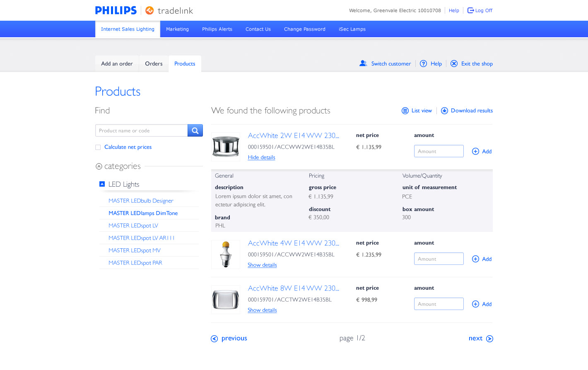588x370 pixels.
Task: Click Add text for AccWhite 4W
Action: (x=487, y=259)
